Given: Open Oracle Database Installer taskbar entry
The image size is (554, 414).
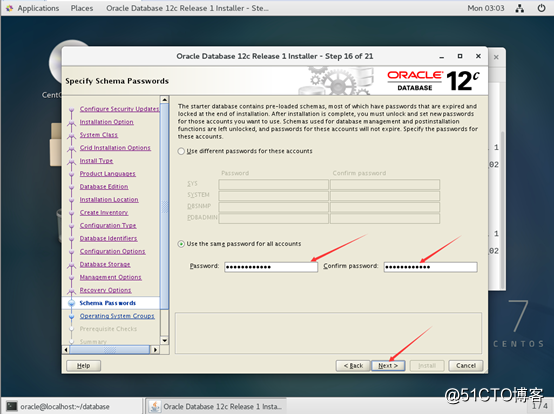Looking at the screenshot, I should coord(216,407).
